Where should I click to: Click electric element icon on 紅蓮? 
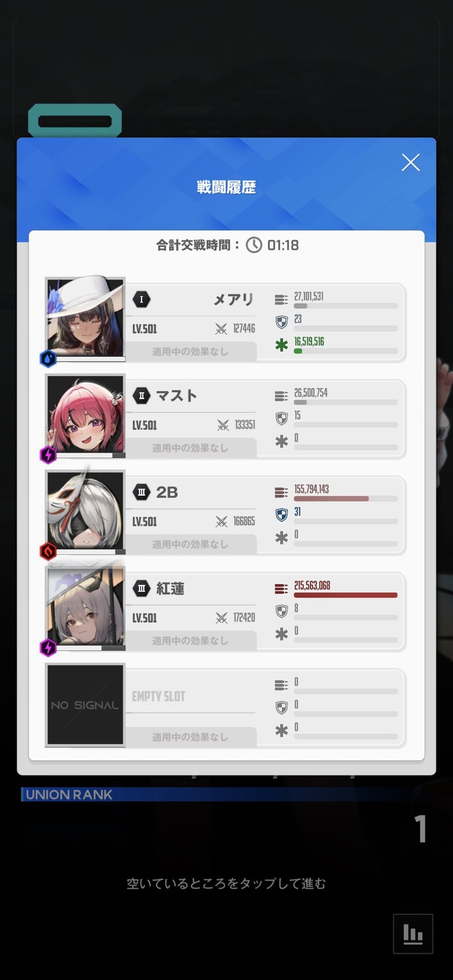click(48, 647)
